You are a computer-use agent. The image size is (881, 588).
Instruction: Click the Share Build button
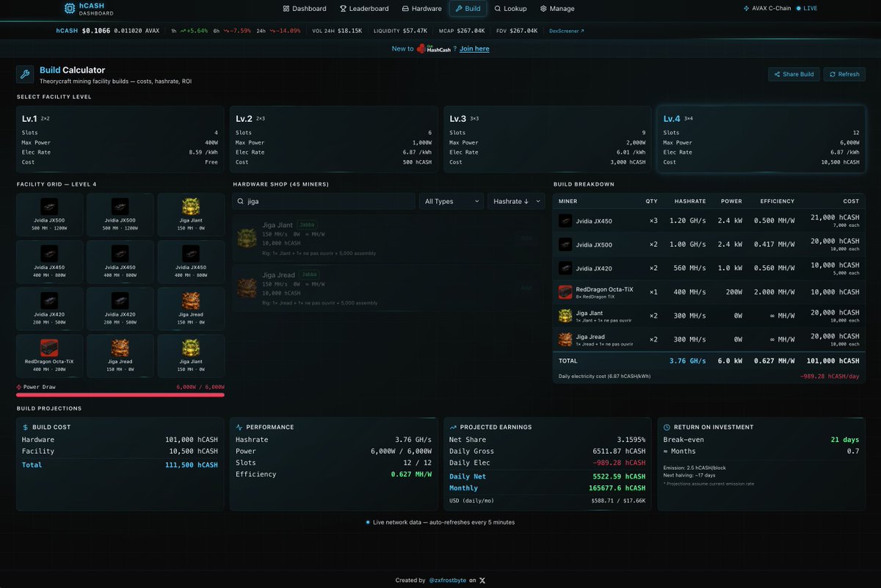[794, 74]
